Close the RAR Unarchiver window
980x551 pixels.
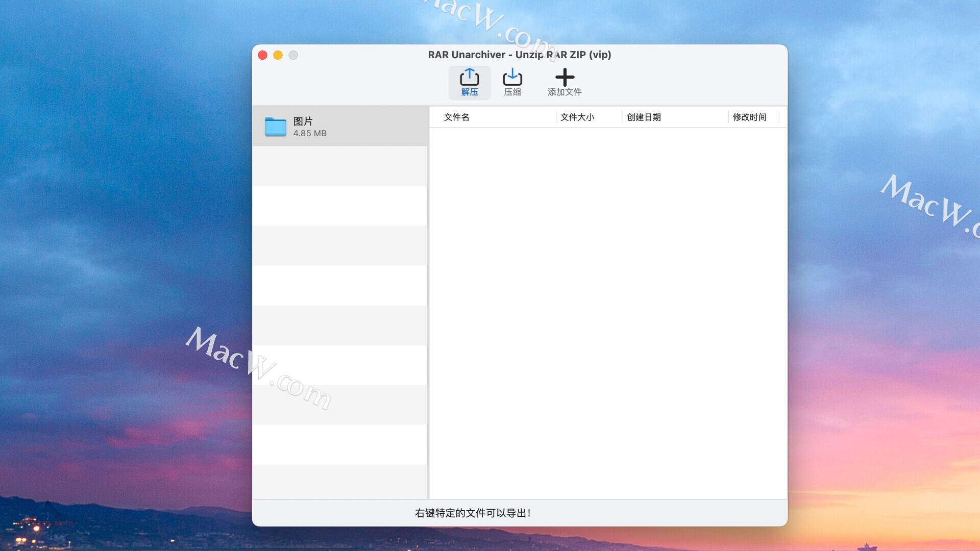[x=263, y=55]
